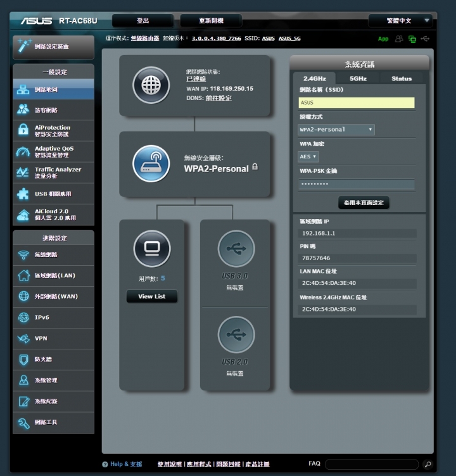
Task: Click the 套用本頁面設定 apply button
Action: (x=364, y=203)
